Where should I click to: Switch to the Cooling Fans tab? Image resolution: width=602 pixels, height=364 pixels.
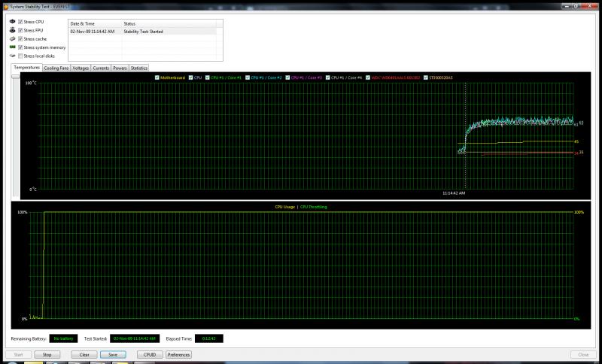click(56, 68)
